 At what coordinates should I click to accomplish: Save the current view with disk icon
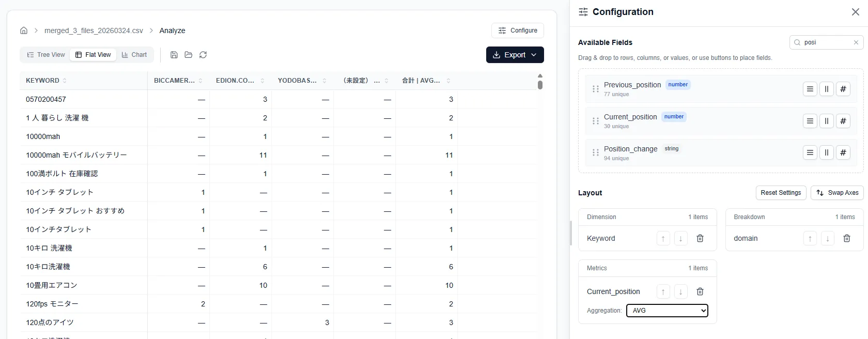174,55
